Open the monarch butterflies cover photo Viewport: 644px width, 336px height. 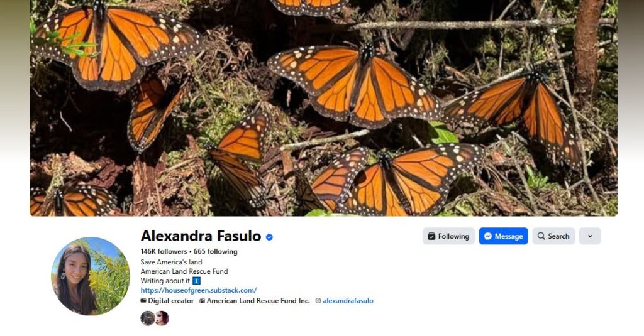point(324,108)
